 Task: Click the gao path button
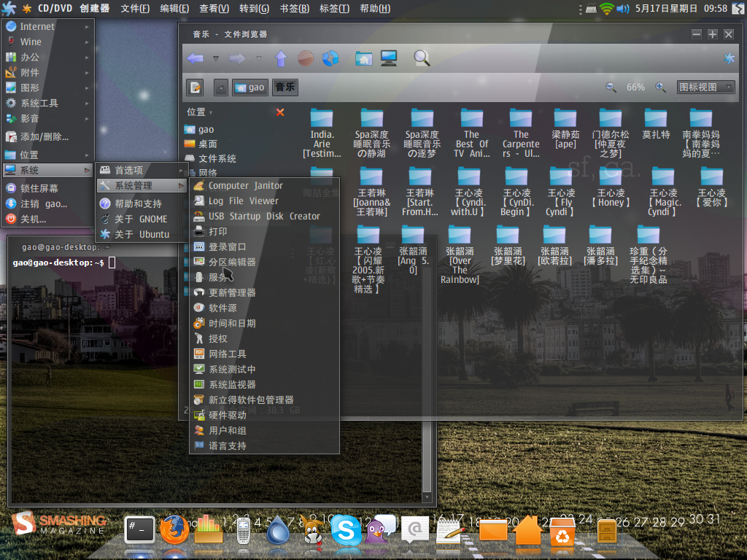(x=250, y=87)
